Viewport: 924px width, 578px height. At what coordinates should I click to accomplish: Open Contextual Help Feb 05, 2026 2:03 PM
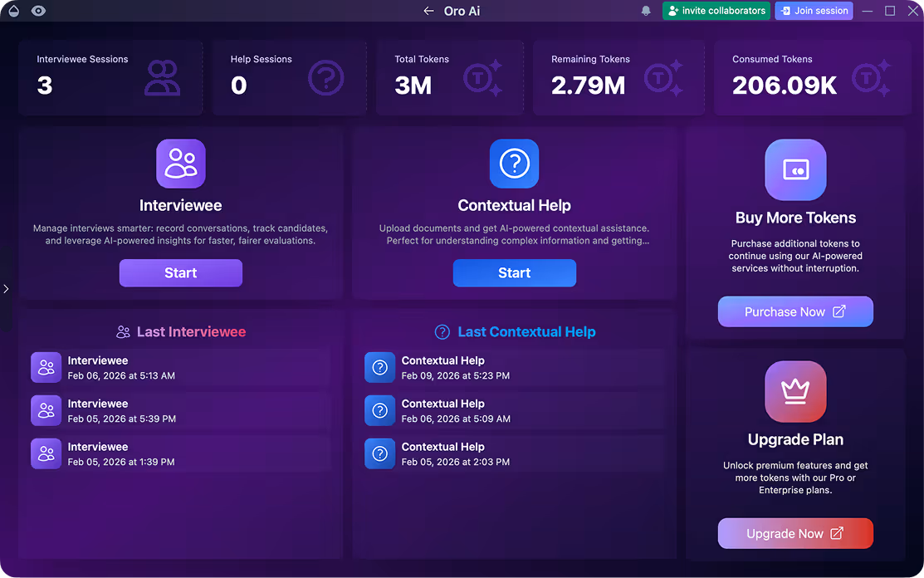coord(514,453)
